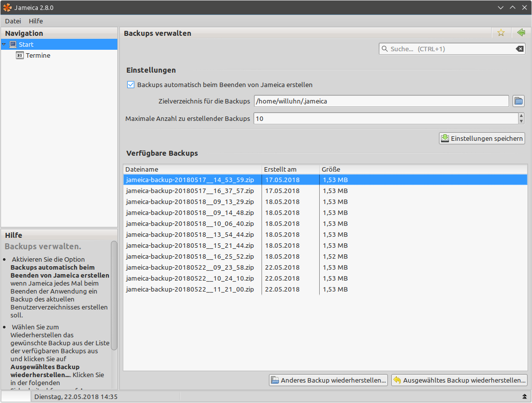Screen dimensions: 532x403
Task: Sort by Dateiname column header
Action: (193, 169)
